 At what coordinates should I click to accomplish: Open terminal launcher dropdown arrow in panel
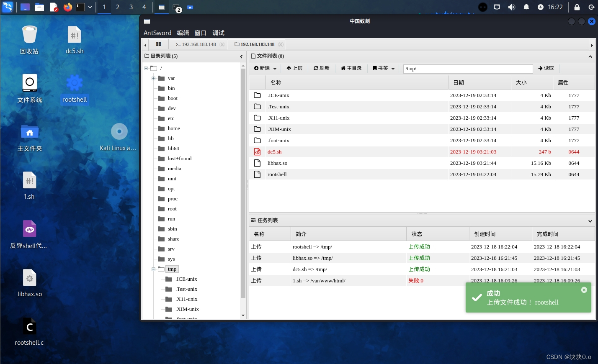pyautogui.click(x=90, y=7)
